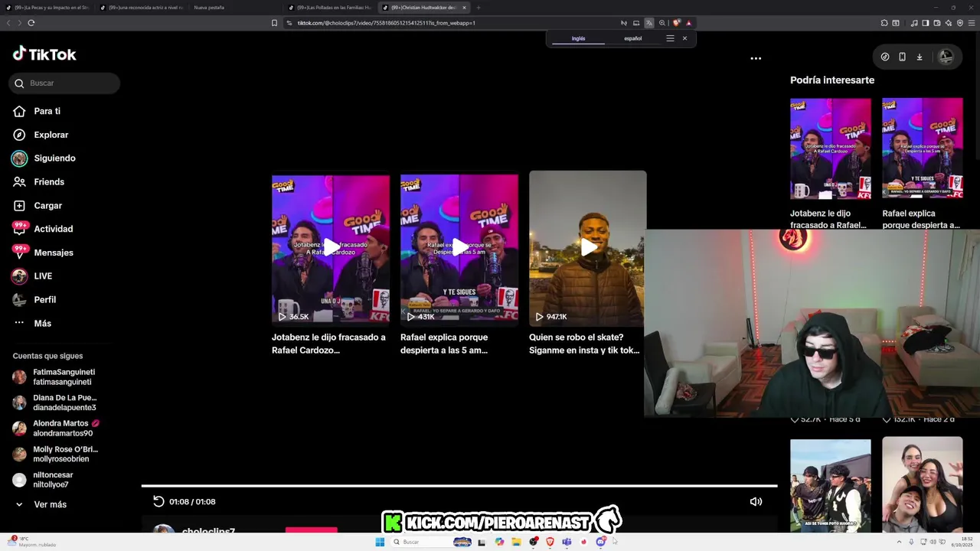Open the Para ti feed
The width and height of the screenshot is (980, 551).
pyautogui.click(x=37, y=111)
